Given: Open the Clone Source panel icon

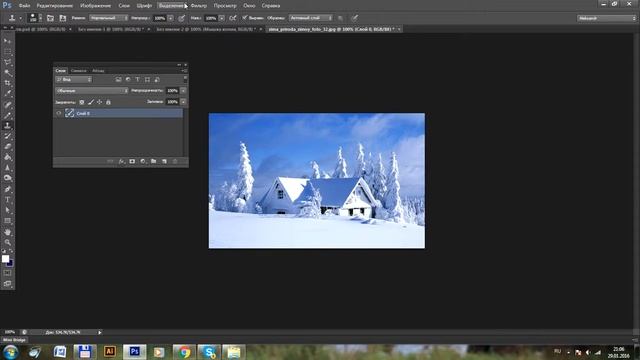Looking at the screenshot, I should [62, 18].
